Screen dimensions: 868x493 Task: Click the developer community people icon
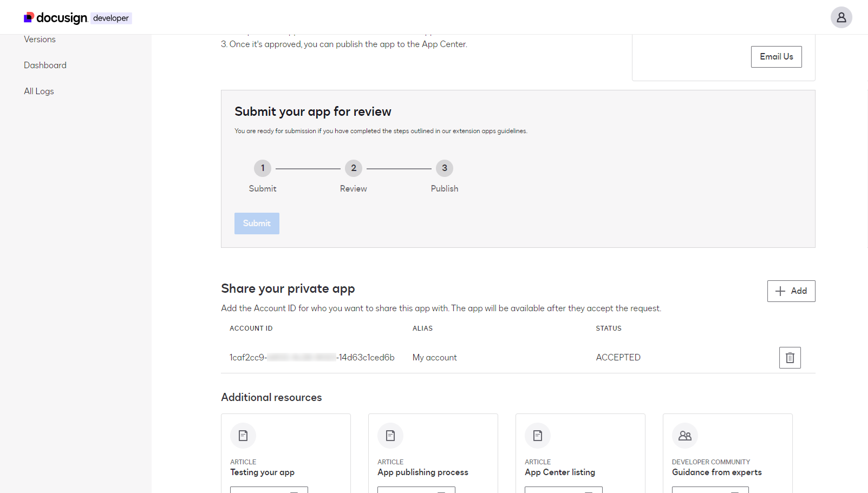685,436
